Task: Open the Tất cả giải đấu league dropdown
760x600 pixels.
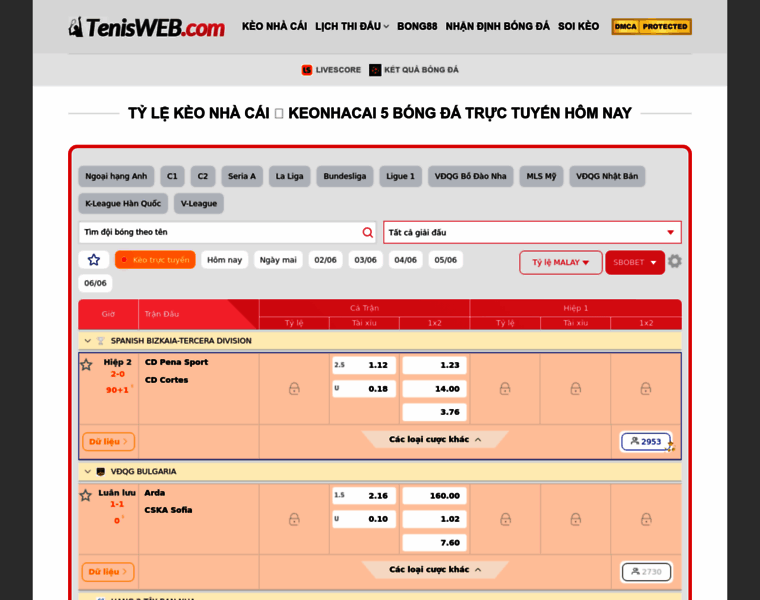Action: coord(532,232)
